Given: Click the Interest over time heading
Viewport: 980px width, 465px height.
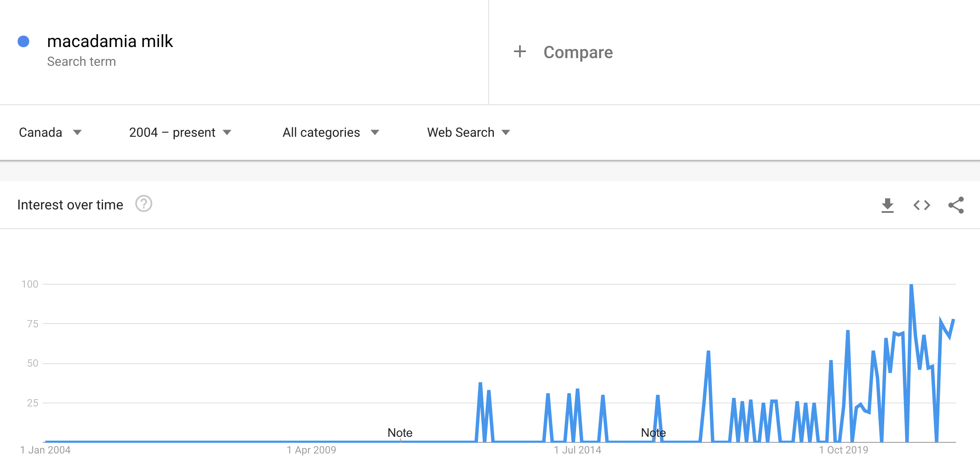Looking at the screenshot, I should (x=70, y=205).
